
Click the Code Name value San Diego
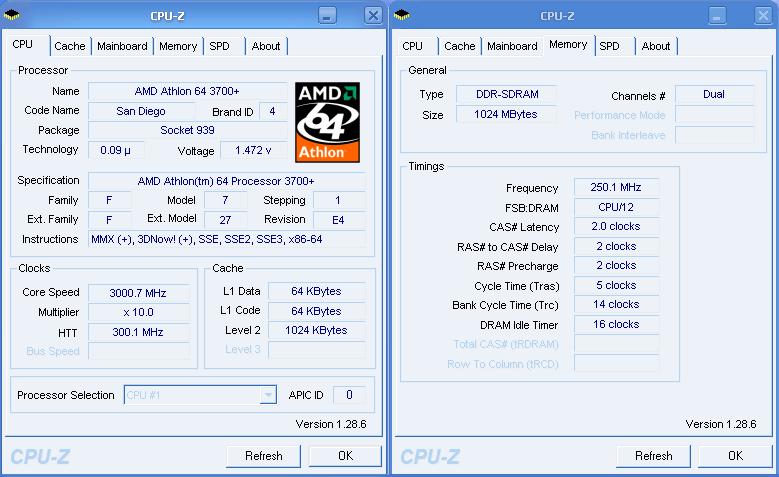[x=141, y=111]
